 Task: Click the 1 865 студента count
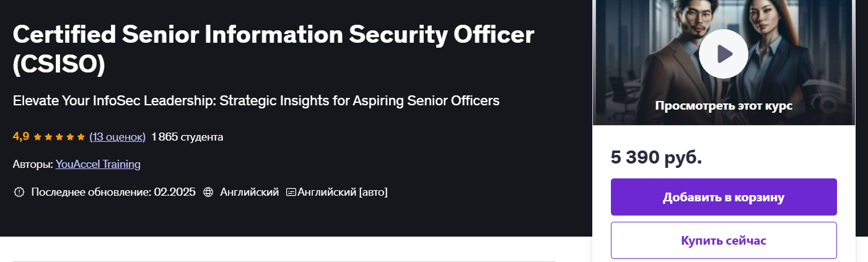[187, 137]
